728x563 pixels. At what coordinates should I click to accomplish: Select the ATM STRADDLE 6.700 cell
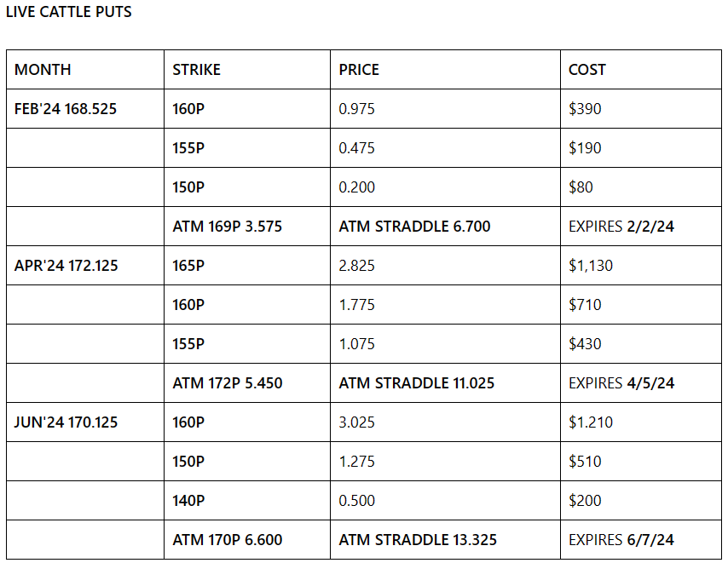point(414,227)
